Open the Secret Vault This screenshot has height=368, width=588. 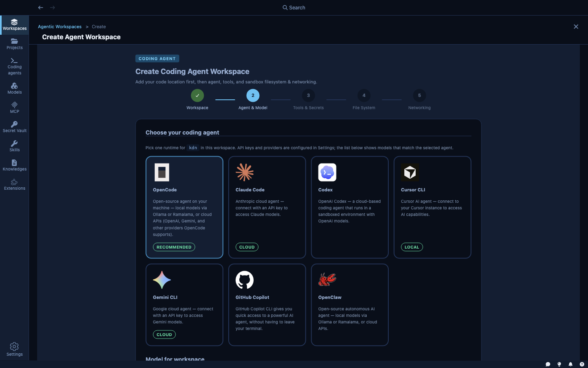pos(15,127)
